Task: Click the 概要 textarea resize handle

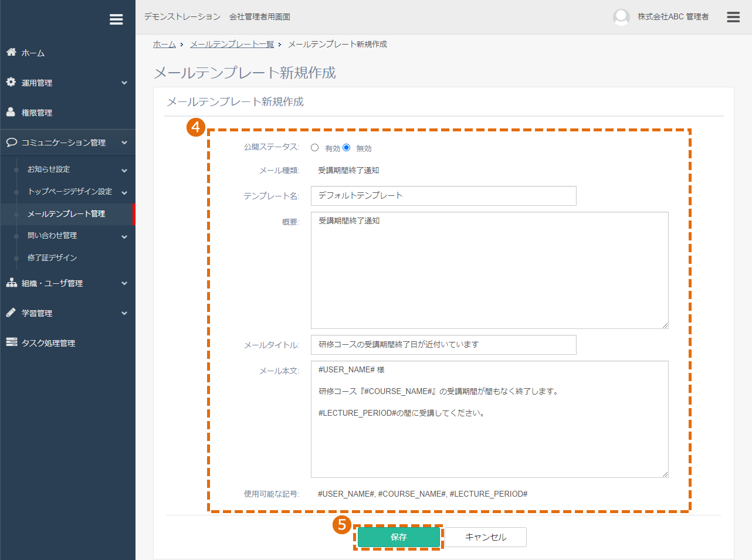Action: click(x=665, y=325)
